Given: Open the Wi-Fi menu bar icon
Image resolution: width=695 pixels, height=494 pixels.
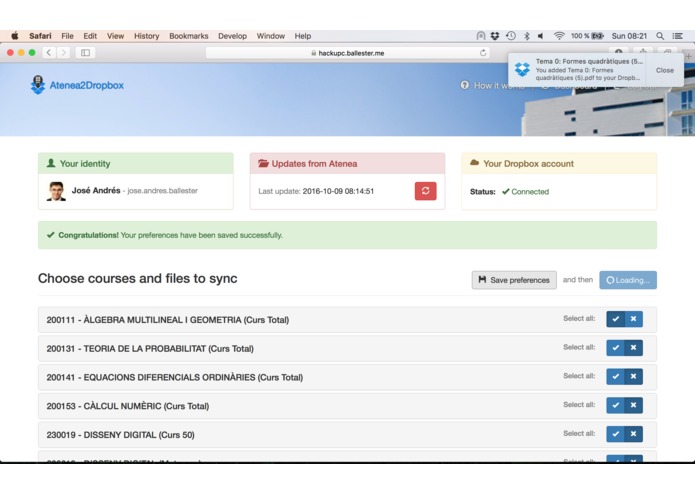Looking at the screenshot, I should coord(559,36).
